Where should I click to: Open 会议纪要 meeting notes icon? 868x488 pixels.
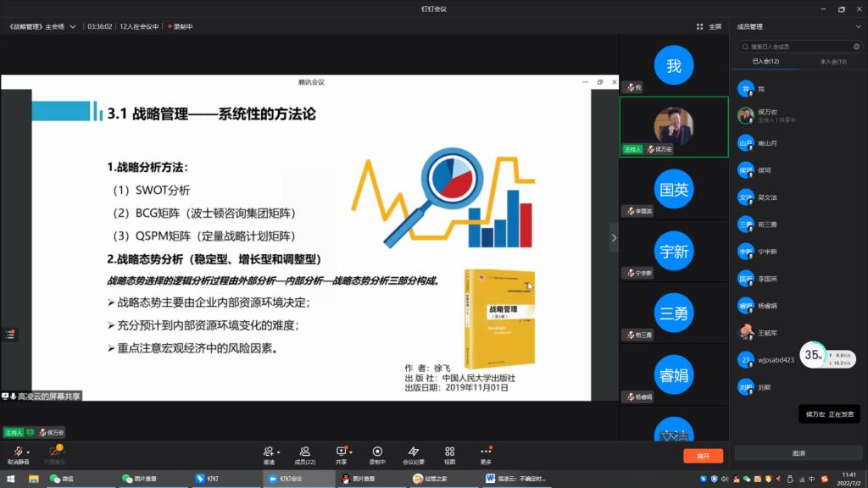(x=414, y=453)
